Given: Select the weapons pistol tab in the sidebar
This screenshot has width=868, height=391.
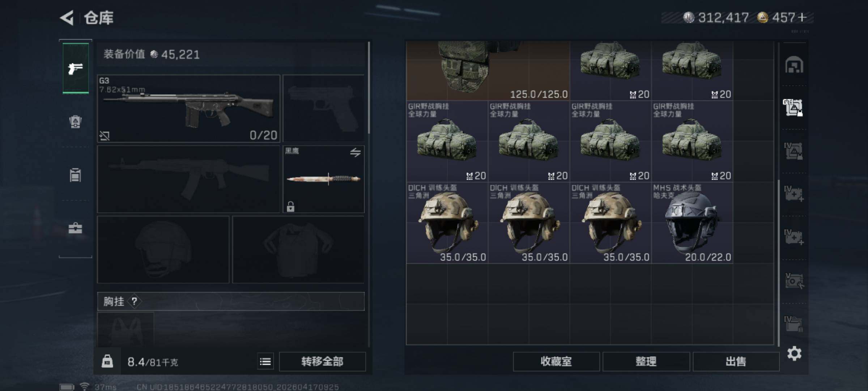Looking at the screenshot, I should click(x=76, y=68).
